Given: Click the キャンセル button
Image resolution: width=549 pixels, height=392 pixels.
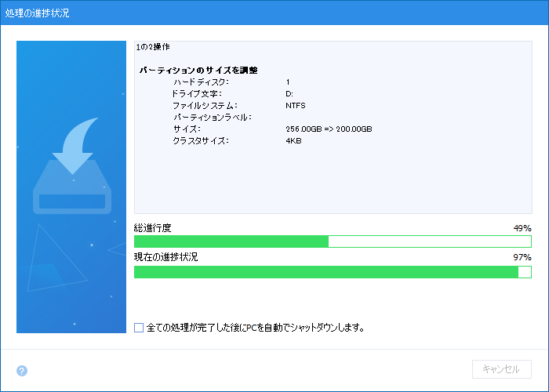Looking at the screenshot, I should (501, 369).
